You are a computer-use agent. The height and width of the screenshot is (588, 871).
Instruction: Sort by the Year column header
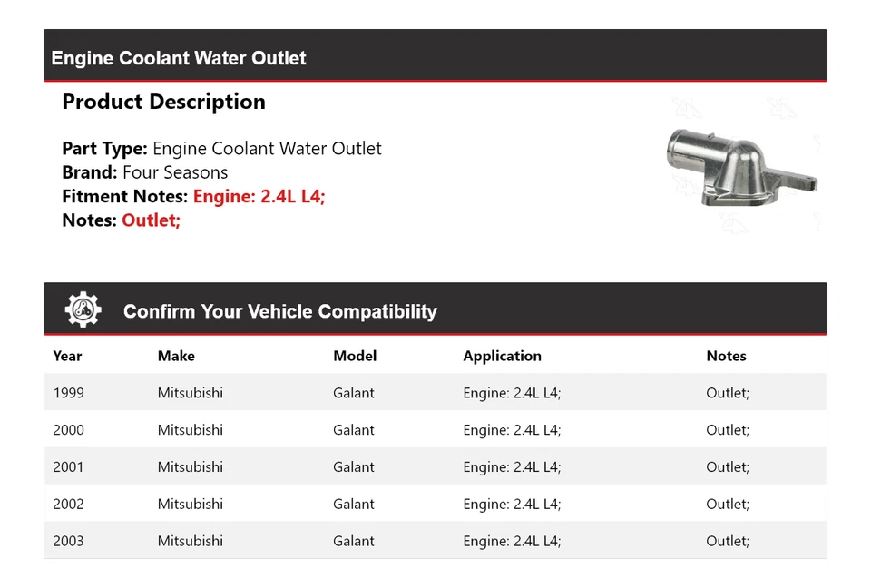pos(67,356)
